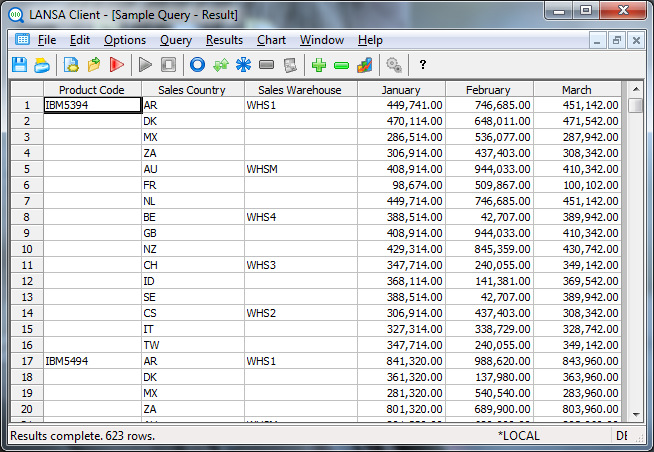Viewport: 654px width, 452px height.
Task: Select the IBM5394 product code cell
Action: 92,105
